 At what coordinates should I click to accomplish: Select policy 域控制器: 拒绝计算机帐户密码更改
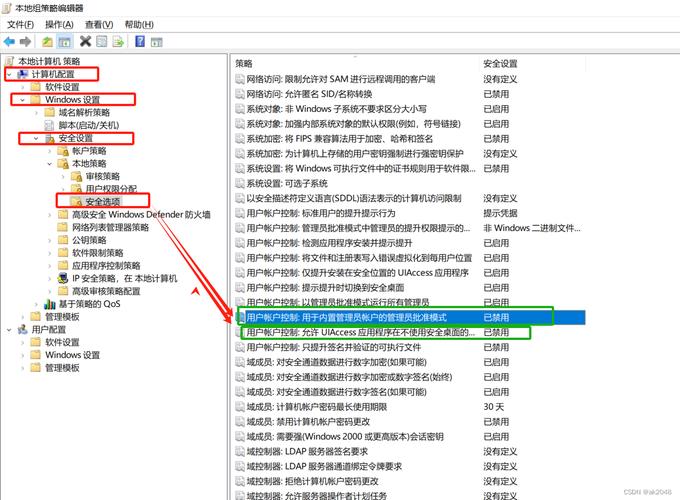pyautogui.click(x=312, y=481)
